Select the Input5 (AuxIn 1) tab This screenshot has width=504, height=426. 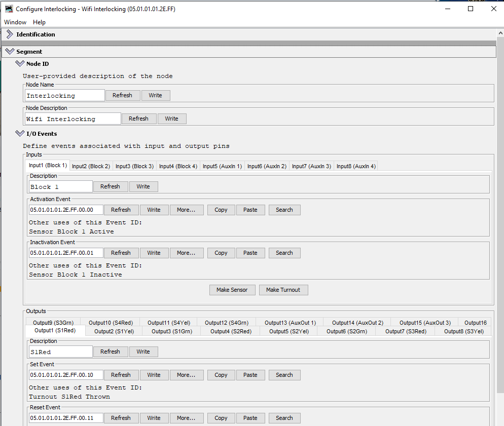pyautogui.click(x=222, y=166)
